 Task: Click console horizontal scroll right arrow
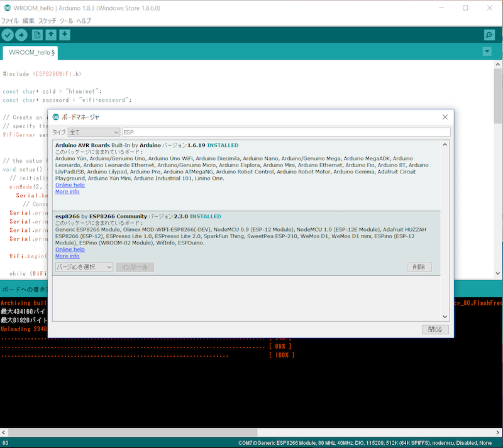pos(499,432)
